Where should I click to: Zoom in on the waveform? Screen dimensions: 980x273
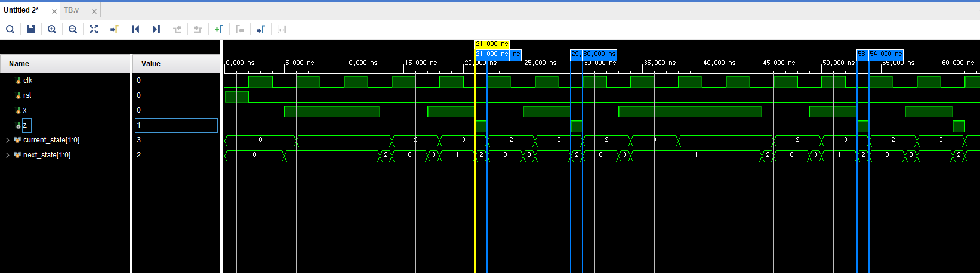tap(52, 29)
